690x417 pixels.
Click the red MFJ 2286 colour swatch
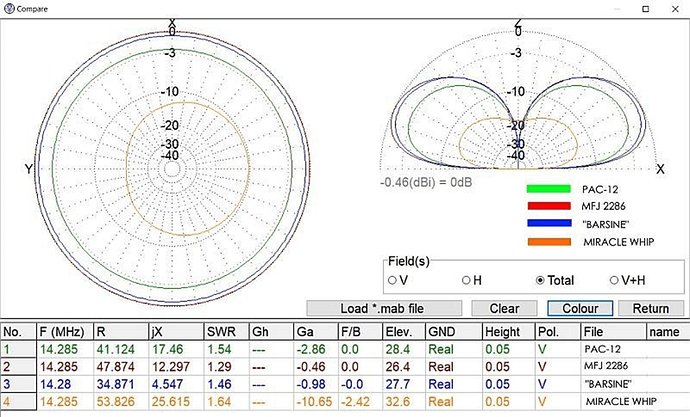(x=549, y=206)
